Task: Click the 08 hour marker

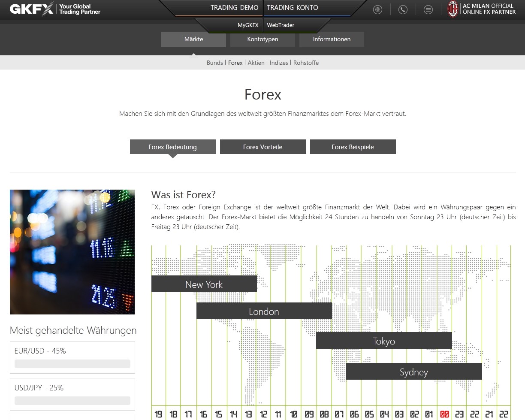Action: 324,414
